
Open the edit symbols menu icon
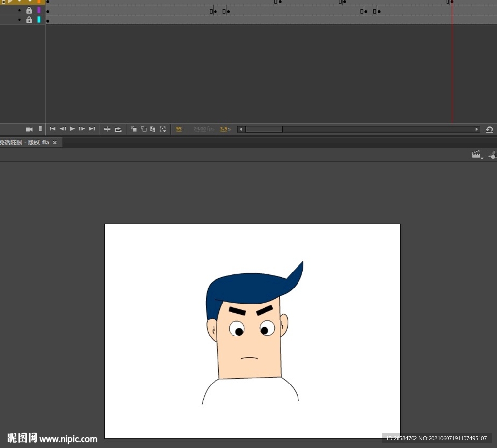(x=493, y=155)
